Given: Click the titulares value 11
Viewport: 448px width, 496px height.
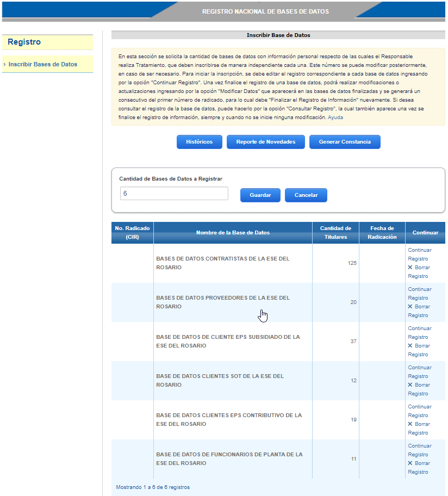Looking at the screenshot, I should click(354, 458).
